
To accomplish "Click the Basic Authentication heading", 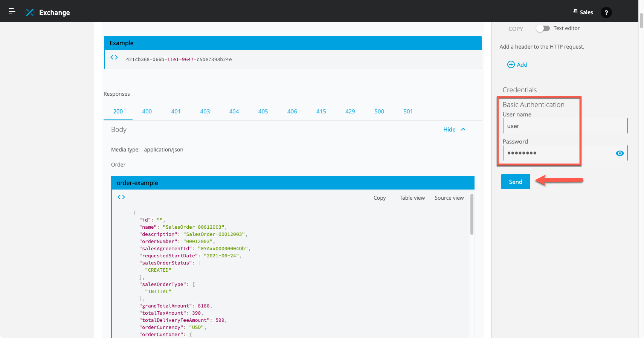I will pos(533,105).
